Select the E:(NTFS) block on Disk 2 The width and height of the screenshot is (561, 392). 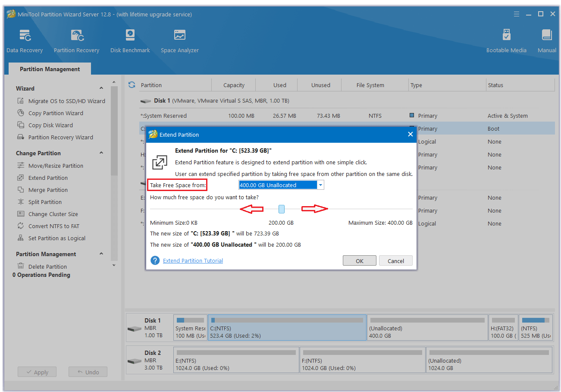tap(236, 360)
